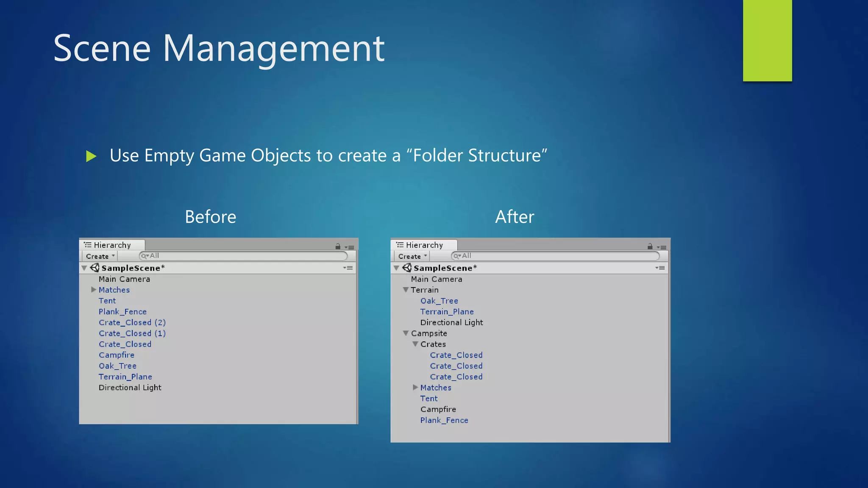Screen dimensions: 868x488
Task: Open Create dropdown in After Hierarchy panel
Action: point(412,256)
